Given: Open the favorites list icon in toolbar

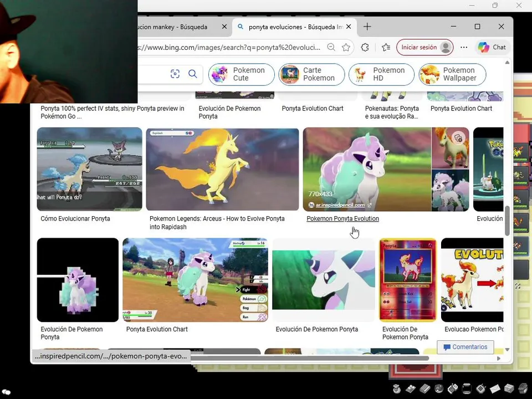Looking at the screenshot, I should point(386,47).
